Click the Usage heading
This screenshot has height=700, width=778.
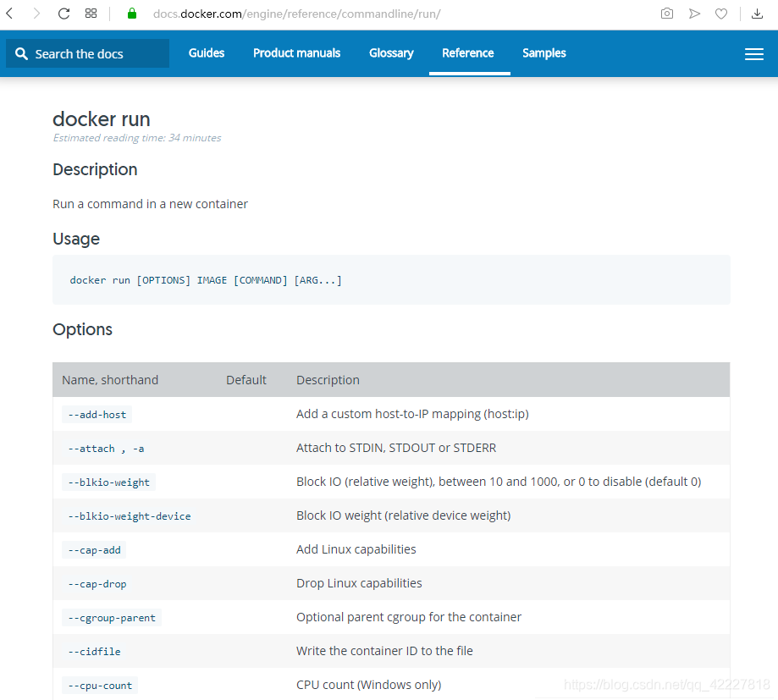pos(76,240)
